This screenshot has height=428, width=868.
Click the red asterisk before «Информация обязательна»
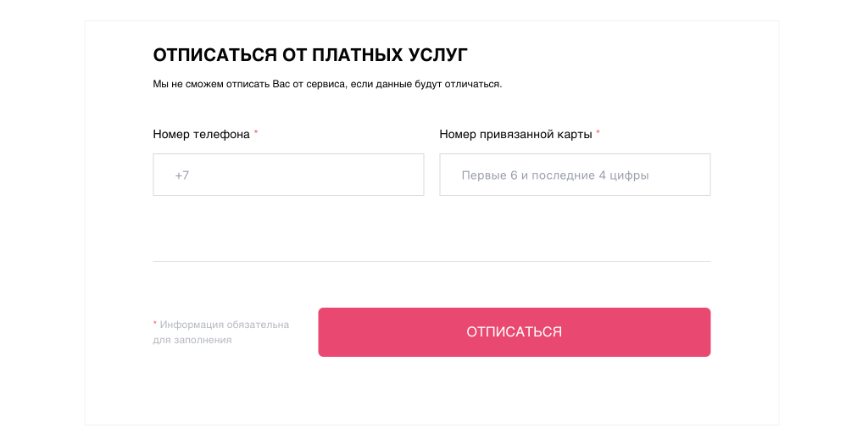click(x=155, y=324)
